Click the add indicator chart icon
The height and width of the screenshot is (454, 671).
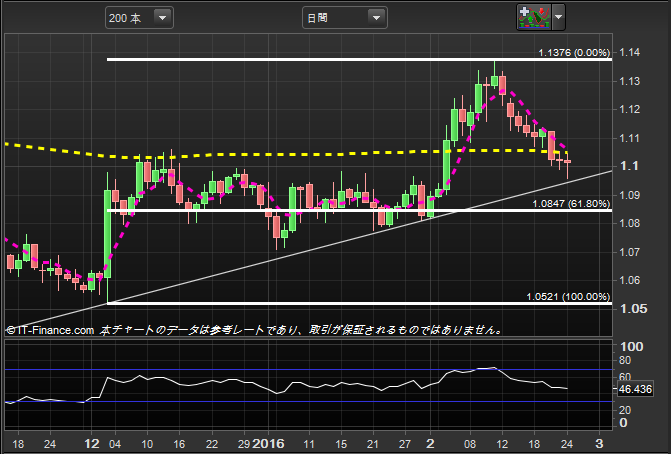point(534,18)
